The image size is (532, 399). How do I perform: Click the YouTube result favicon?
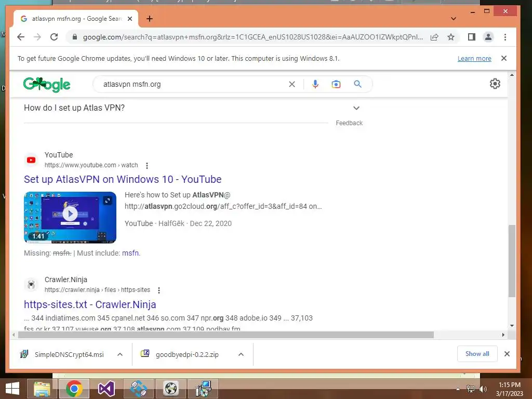[x=31, y=160]
